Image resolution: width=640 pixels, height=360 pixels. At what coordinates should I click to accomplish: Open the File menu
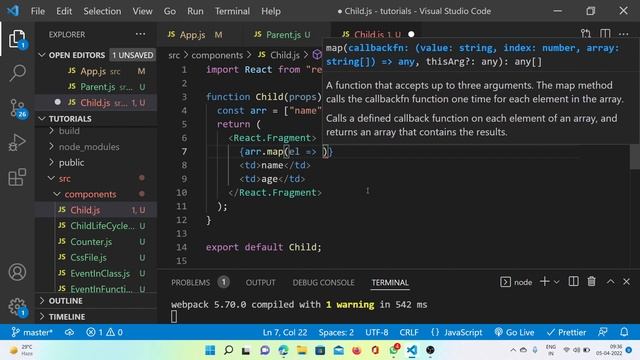[38, 11]
